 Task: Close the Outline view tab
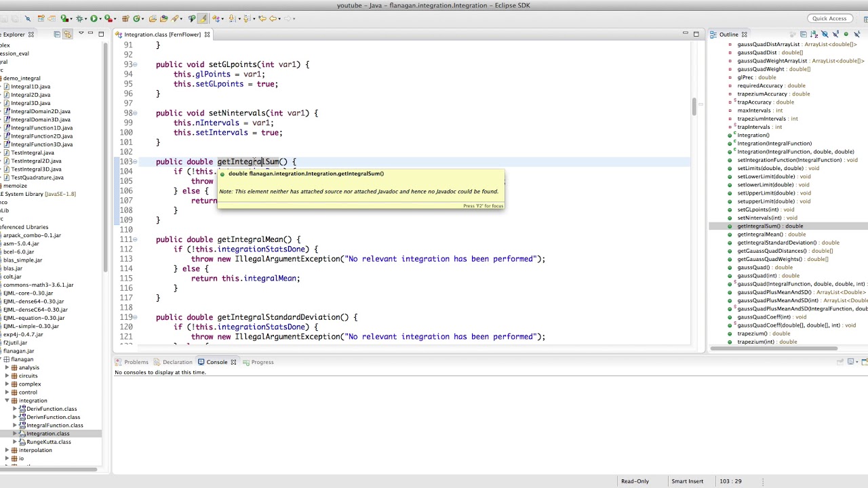(744, 35)
